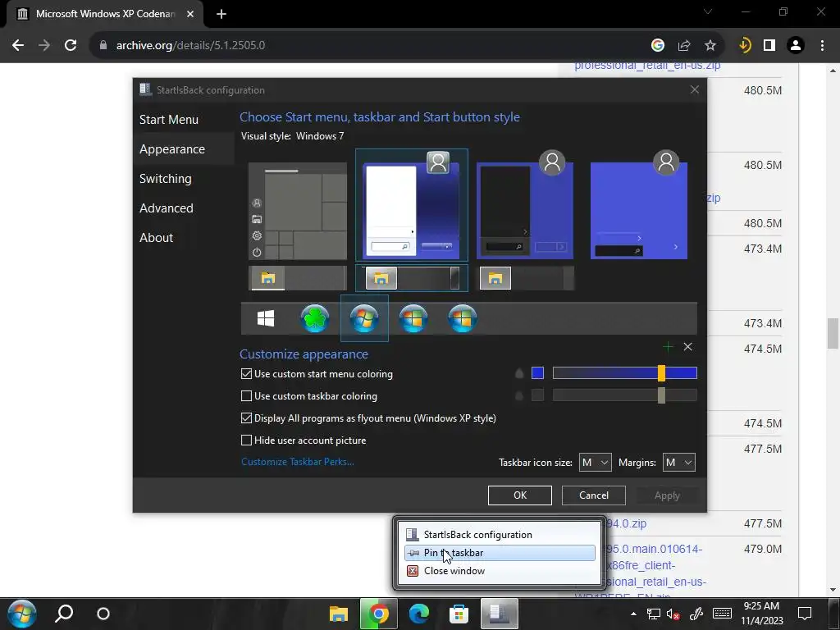The width and height of the screenshot is (840, 630).
Task: Select Windows 10 tile style thumbnail
Action: point(298,211)
